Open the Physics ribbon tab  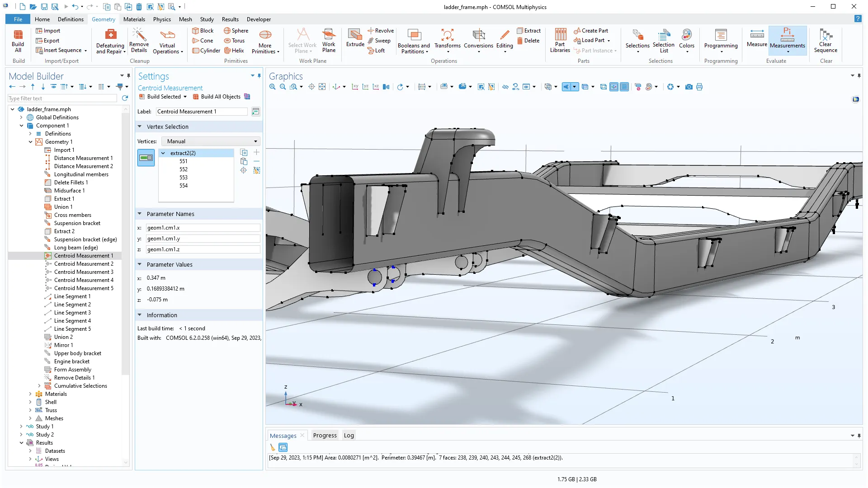coord(162,19)
